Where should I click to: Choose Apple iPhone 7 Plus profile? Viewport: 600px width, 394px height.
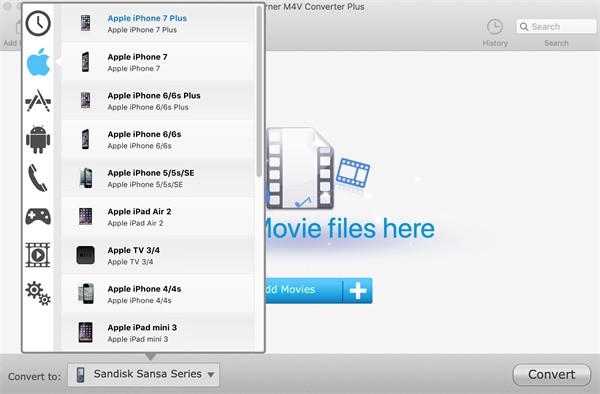click(158, 23)
